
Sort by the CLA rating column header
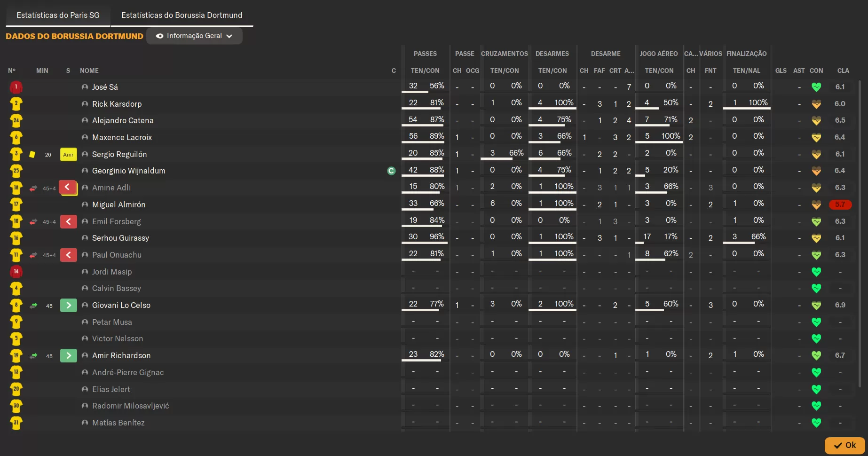click(843, 71)
